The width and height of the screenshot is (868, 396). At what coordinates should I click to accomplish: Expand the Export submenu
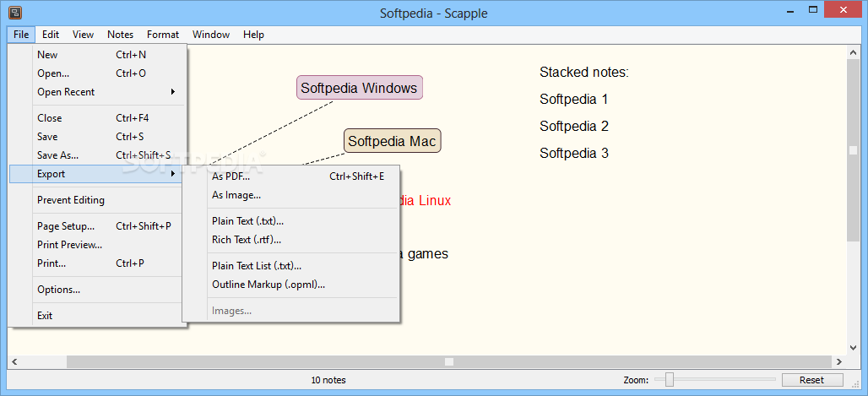(97, 174)
